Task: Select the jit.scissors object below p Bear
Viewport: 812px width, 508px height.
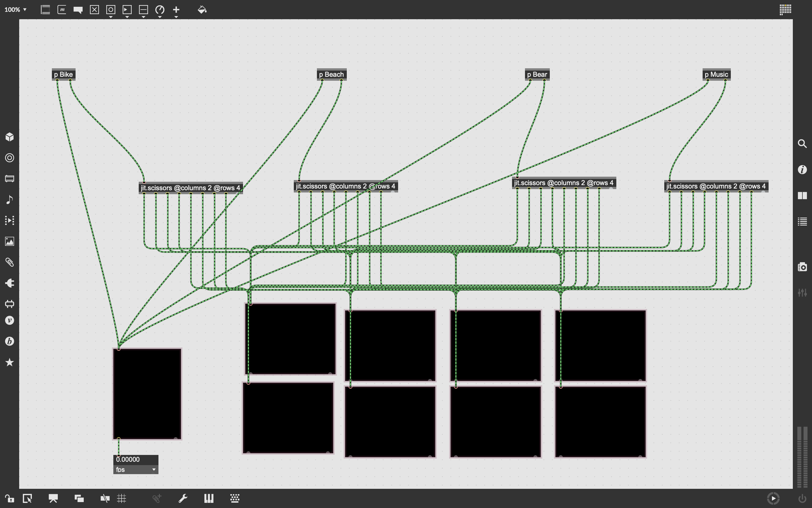Action: [x=564, y=183]
